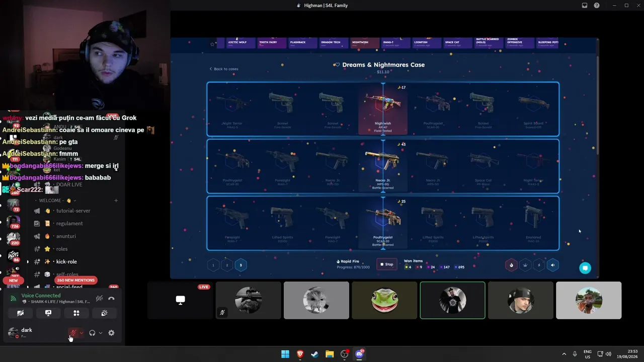Stop the Rapid Fire opening

click(x=387, y=264)
